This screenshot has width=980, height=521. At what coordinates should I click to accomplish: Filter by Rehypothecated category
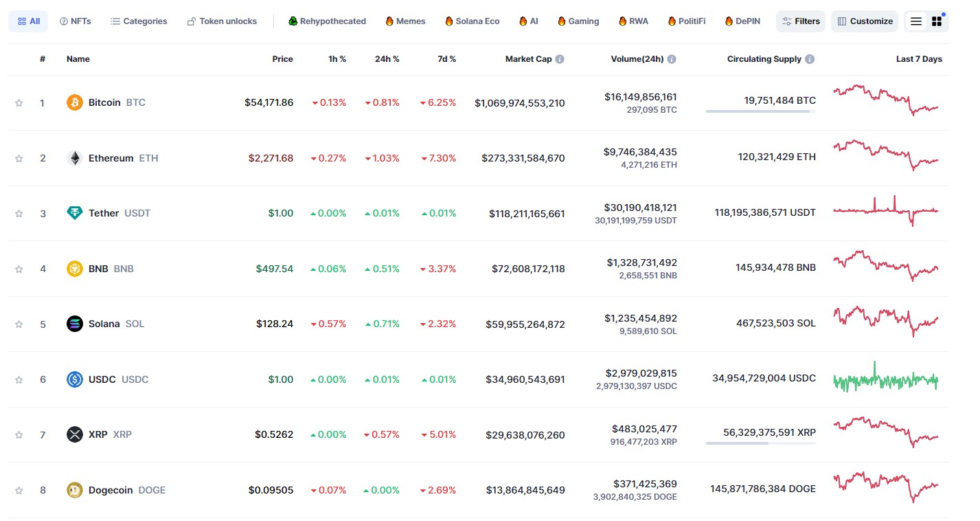327,21
